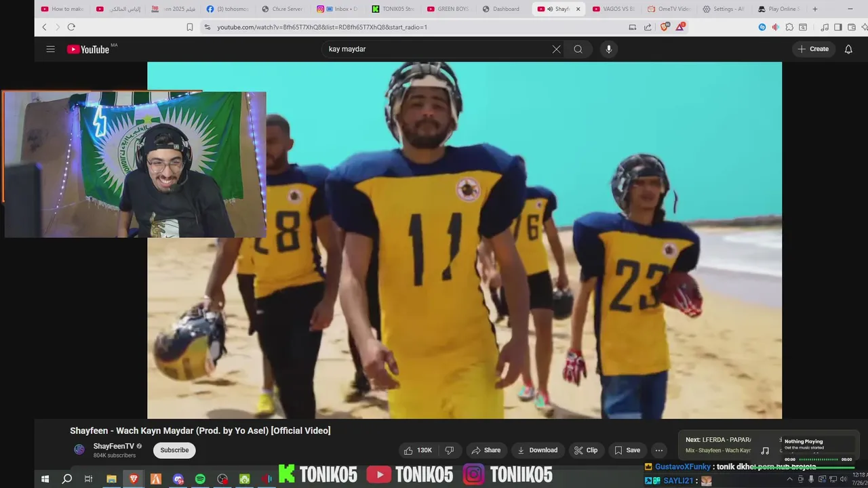Image resolution: width=868 pixels, height=488 pixels.
Task: Open the Brave Wallet icon
Action: (x=852, y=27)
